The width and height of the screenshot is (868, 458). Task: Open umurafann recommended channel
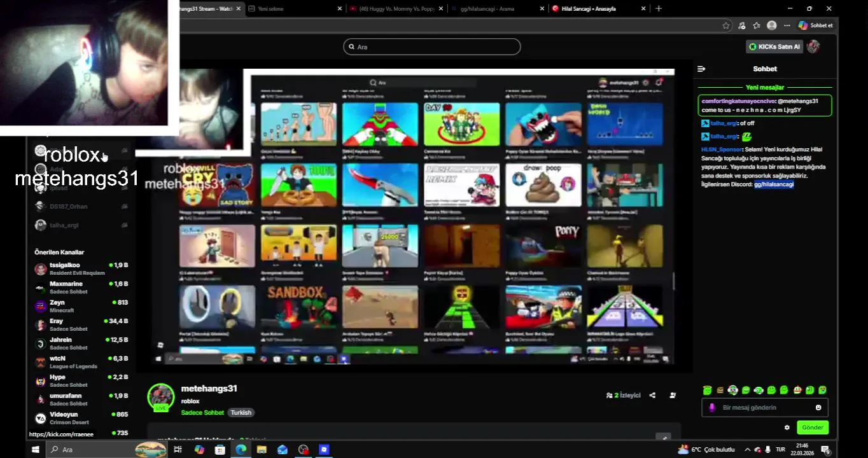coord(81,399)
